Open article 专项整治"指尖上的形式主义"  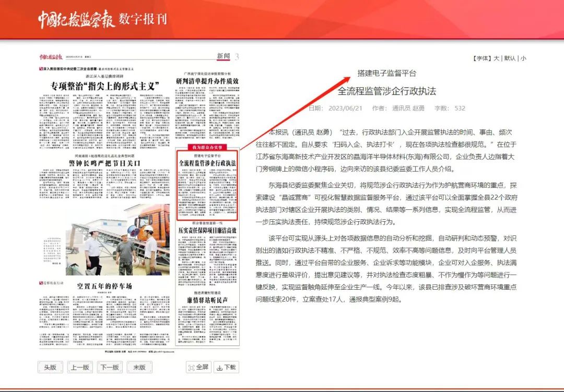105,85
